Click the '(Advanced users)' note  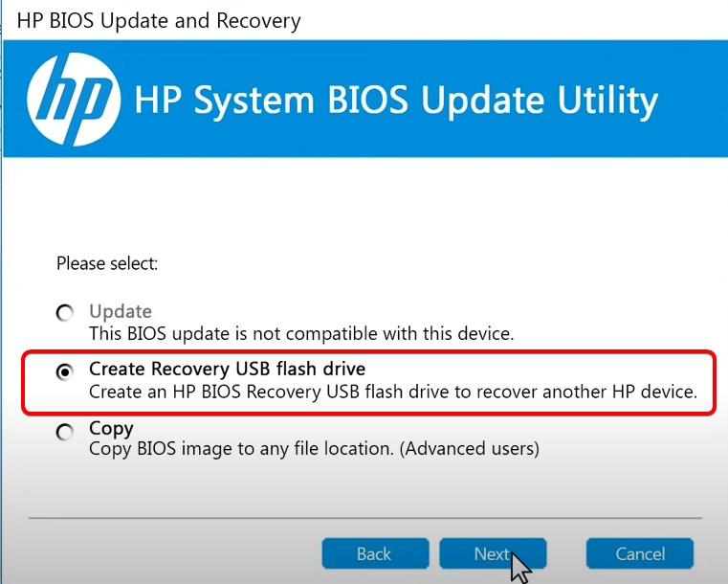point(469,449)
